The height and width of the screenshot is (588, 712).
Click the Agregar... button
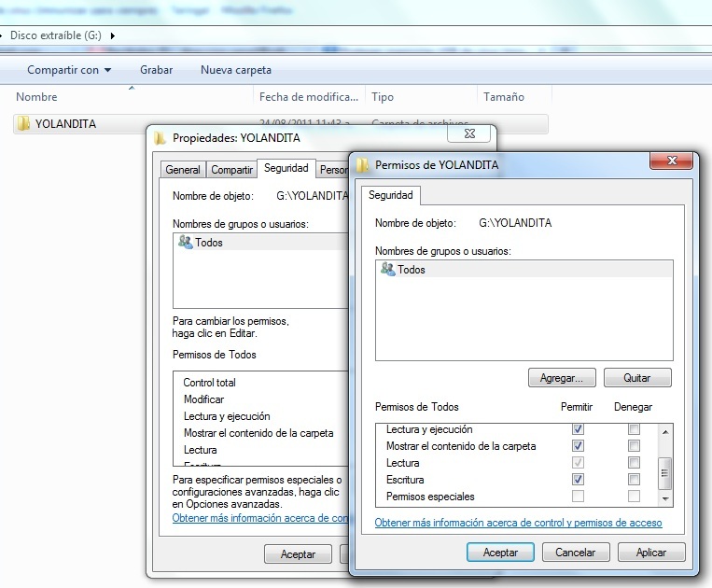562,378
